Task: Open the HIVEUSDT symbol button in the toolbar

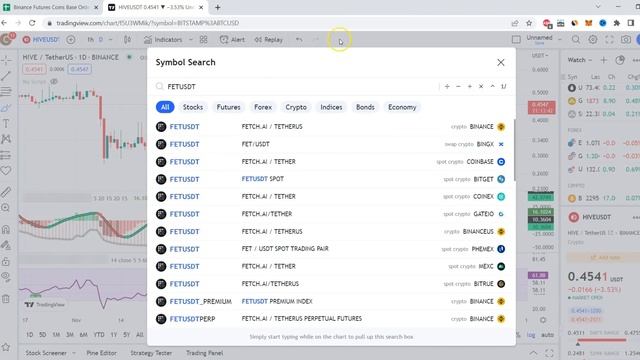Action: click(41, 40)
